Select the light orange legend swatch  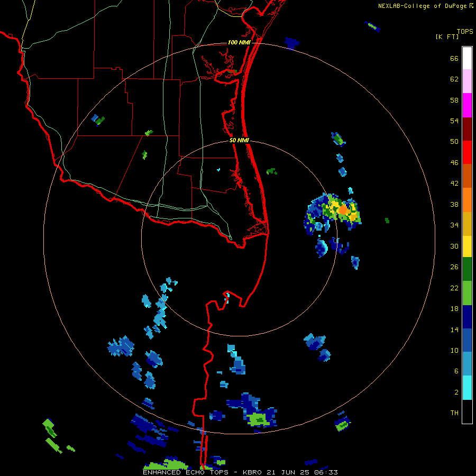click(x=467, y=200)
